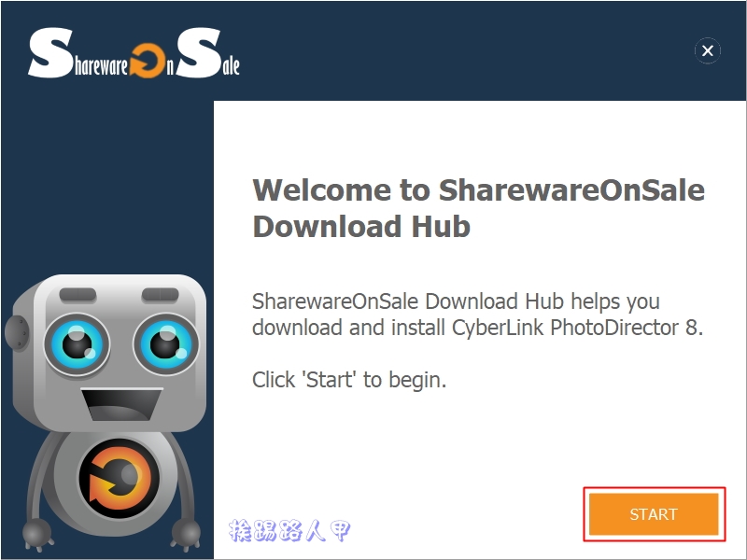Click the robot mascot's left blue eye

(77, 343)
